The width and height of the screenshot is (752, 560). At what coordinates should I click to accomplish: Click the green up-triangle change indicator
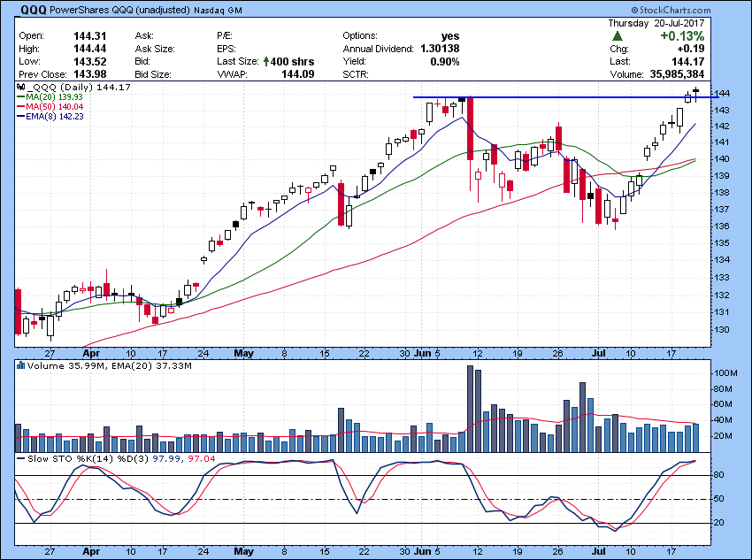(x=618, y=36)
